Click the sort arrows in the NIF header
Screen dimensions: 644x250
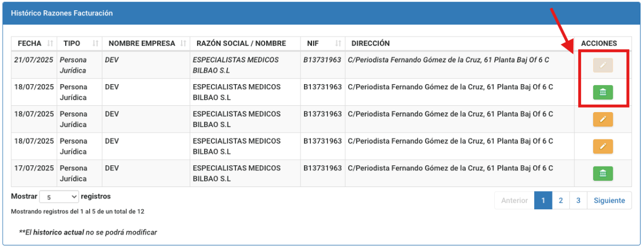tap(338, 43)
